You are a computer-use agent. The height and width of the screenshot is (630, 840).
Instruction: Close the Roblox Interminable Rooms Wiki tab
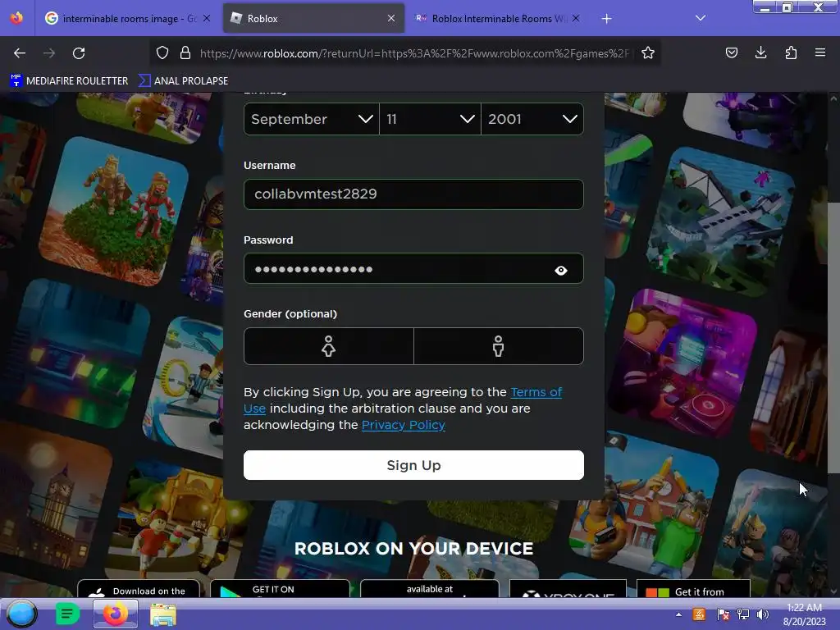[576, 18]
